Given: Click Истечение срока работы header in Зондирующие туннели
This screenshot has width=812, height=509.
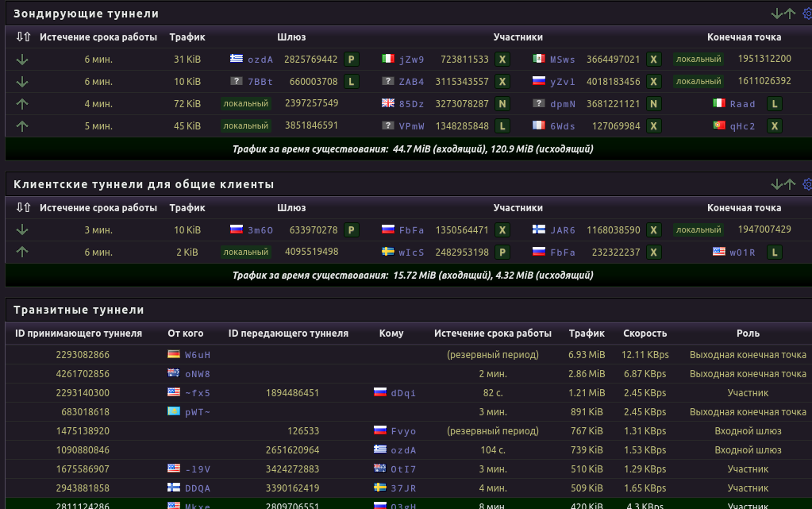Looking at the screenshot, I should click(x=98, y=37).
